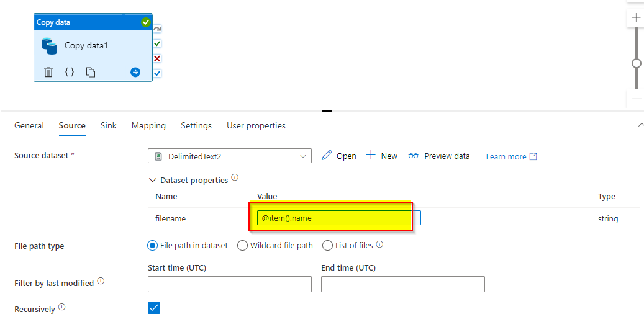This screenshot has height=322, width=644.
Task: Click green validation checkmark on Copy data header
Action: pos(146,22)
